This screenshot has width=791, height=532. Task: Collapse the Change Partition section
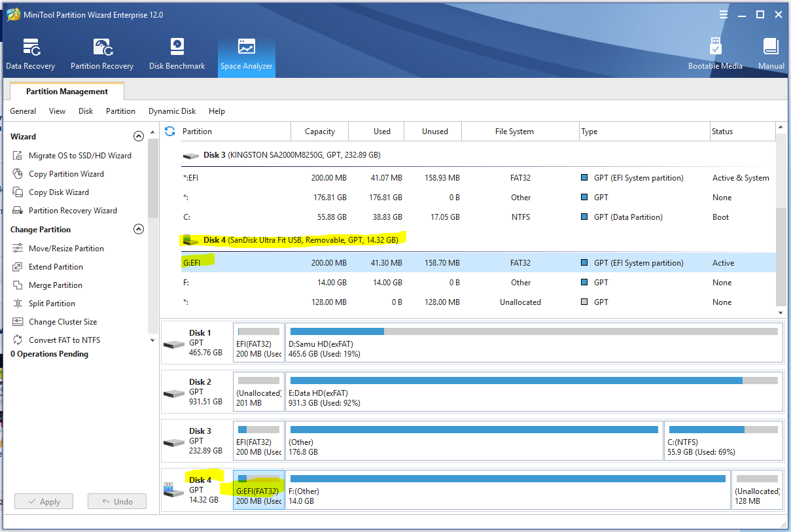click(x=138, y=229)
